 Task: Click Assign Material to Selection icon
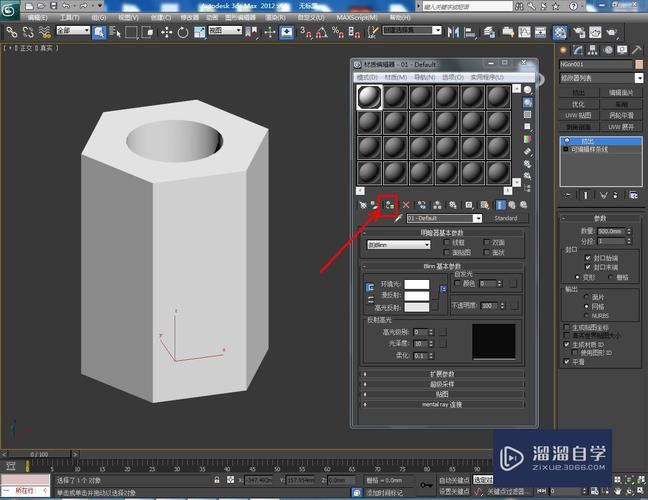point(389,205)
